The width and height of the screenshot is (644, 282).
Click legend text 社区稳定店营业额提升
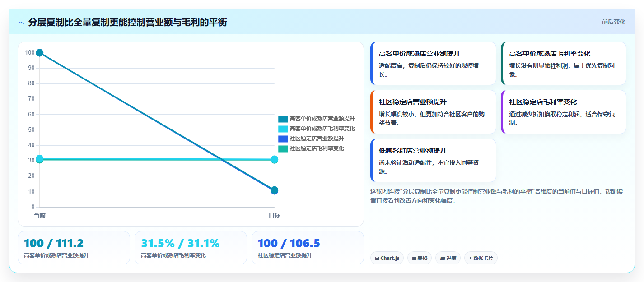[x=317, y=139]
